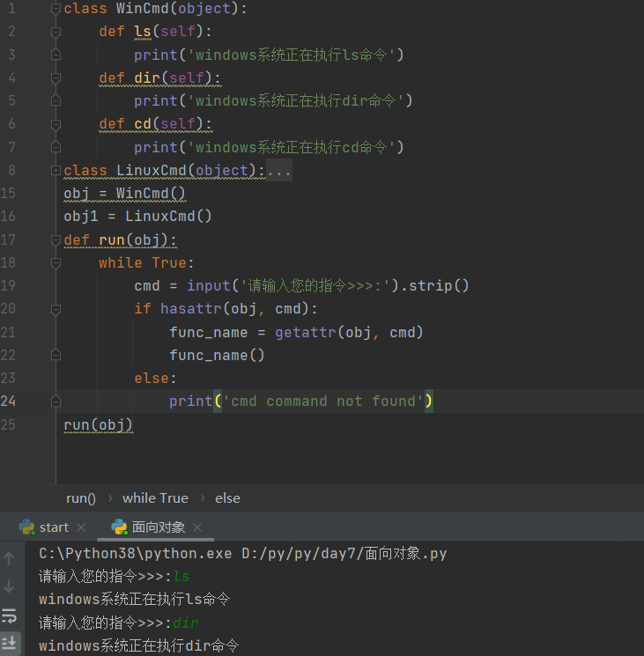Collapse the run function on line 17
Image resolution: width=644 pixels, height=656 pixels.
tap(56, 240)
